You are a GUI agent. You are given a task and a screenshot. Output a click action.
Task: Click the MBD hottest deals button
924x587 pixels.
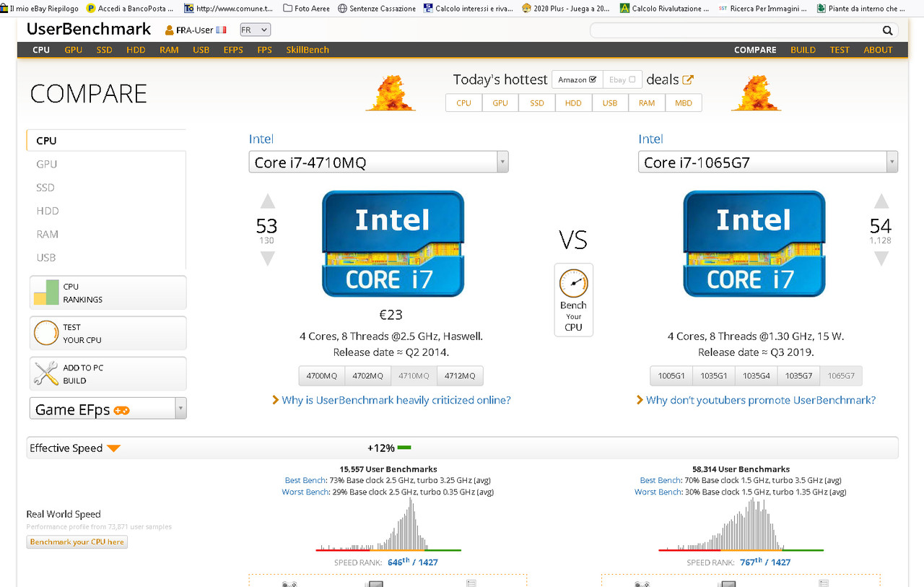pyautogui.click(x=684, y=103)
